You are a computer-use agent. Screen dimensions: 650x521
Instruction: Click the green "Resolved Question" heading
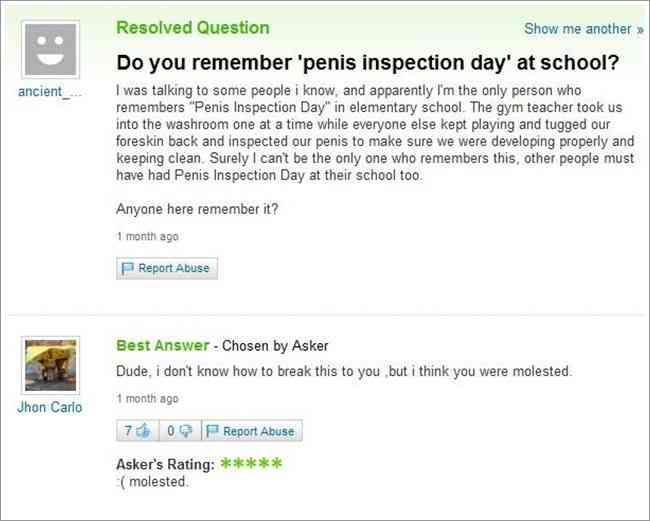(192, 27)
